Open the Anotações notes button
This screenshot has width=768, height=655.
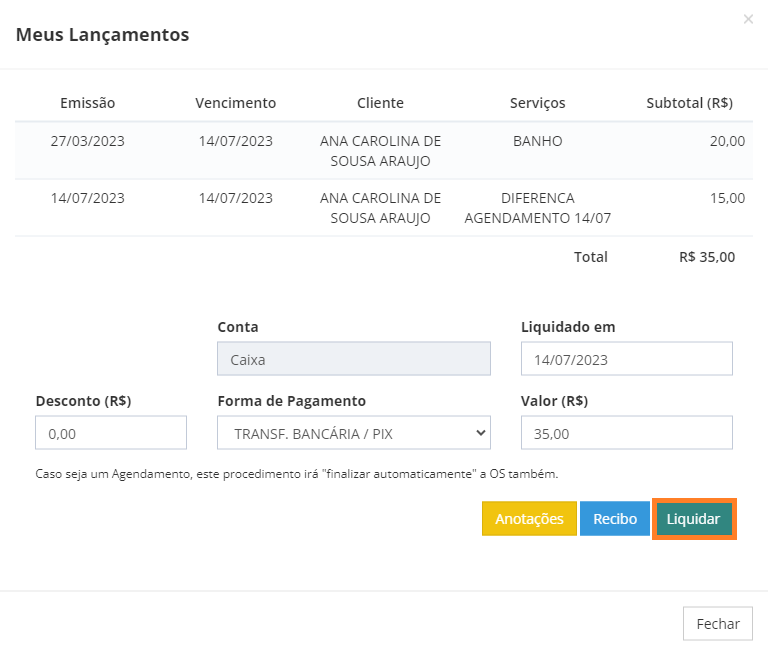click(x=529, y=519)
